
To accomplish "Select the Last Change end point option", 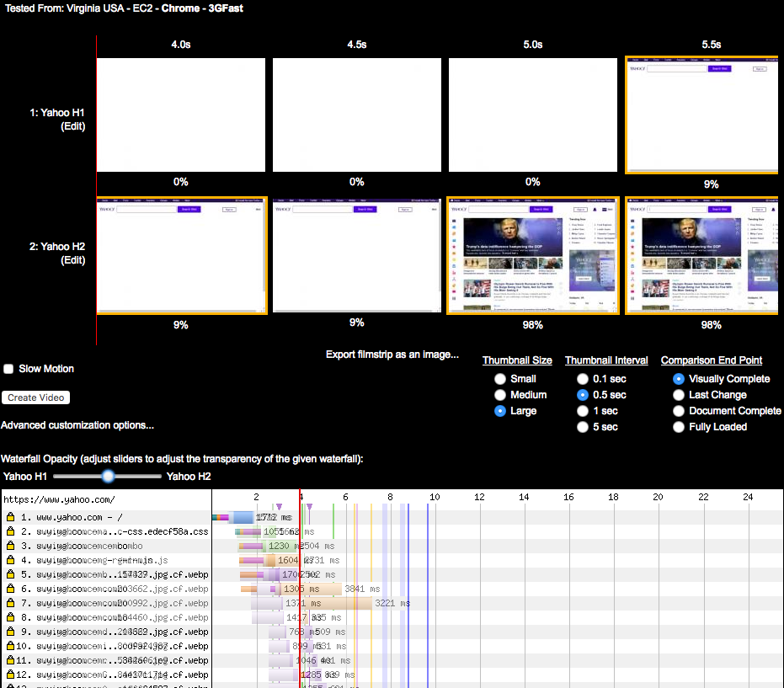I will coord(679,395).
